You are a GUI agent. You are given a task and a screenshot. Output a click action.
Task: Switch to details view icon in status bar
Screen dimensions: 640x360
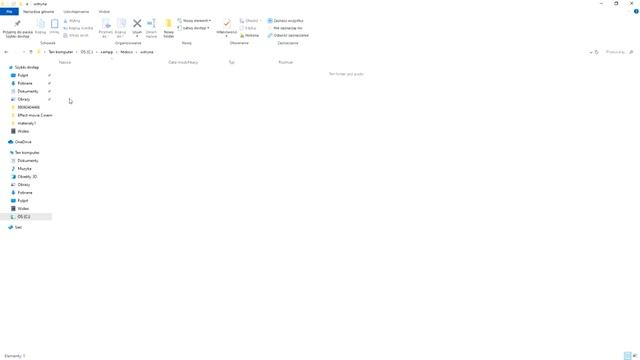(x=627, y=356)
